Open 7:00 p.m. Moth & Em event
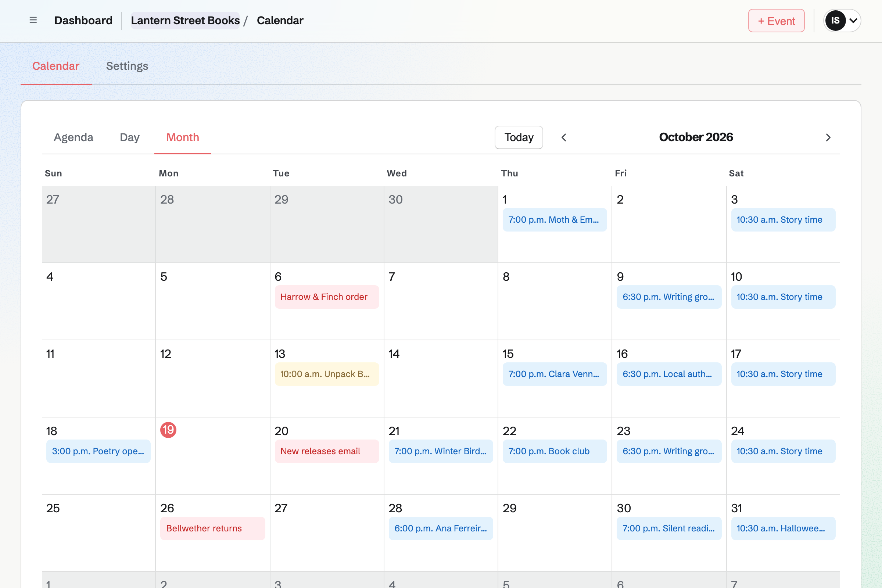 (555, 220)
